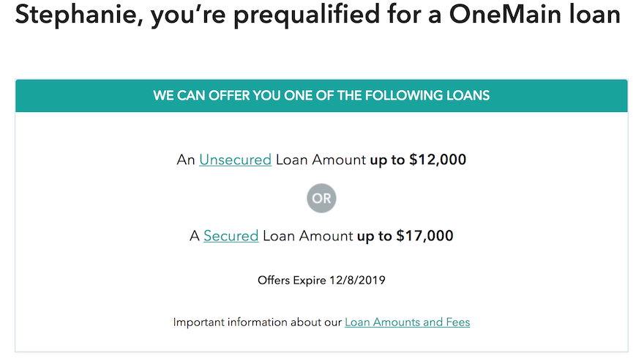Click up to text before $12,000
Screen dimensions: 644x362
[387, 160]
